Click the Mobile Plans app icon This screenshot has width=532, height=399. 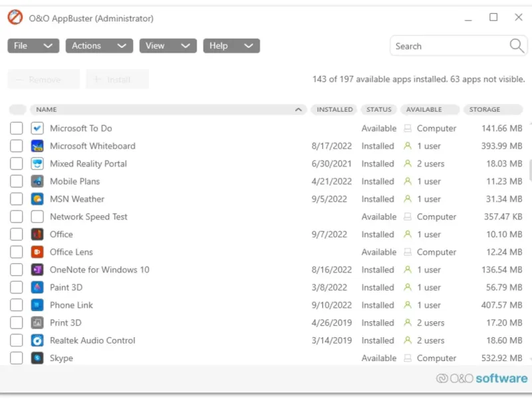[37, 181]
